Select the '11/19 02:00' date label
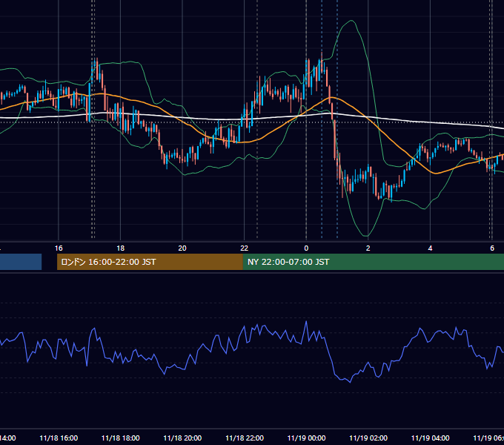Image resolution: width=504 pixels, height=445 pixels. (x=368, y=438)
